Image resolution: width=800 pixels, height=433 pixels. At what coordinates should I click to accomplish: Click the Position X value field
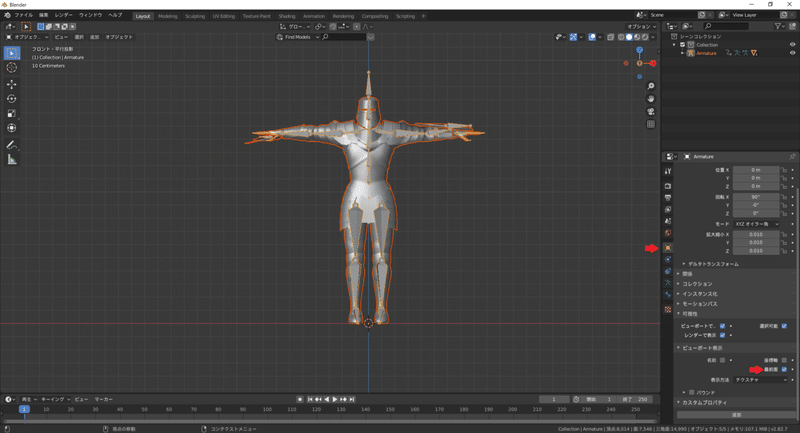(756, 170)
